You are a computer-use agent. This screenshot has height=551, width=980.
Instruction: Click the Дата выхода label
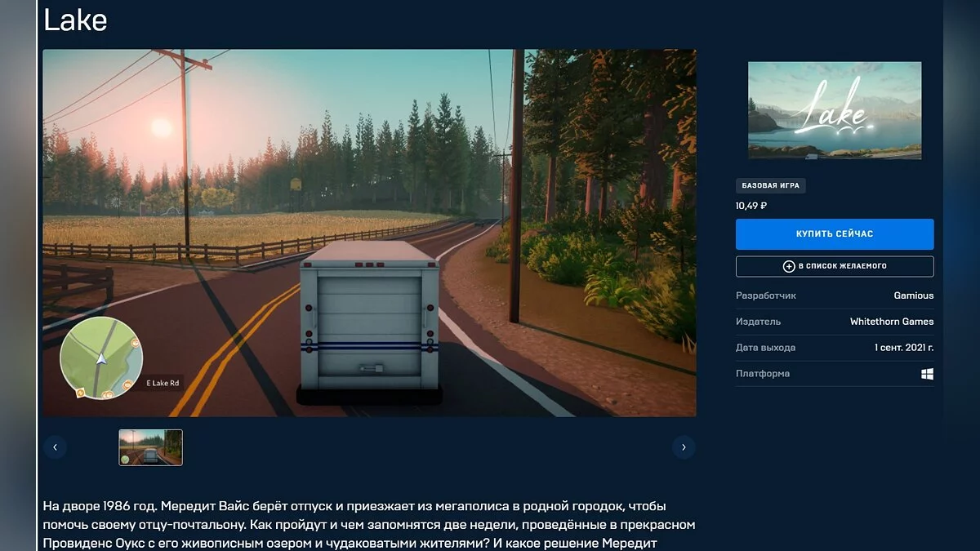click(x=765, y=348)
